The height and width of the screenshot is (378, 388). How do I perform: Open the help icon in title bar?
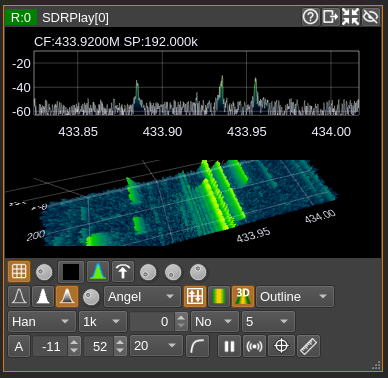click(310, 17)
